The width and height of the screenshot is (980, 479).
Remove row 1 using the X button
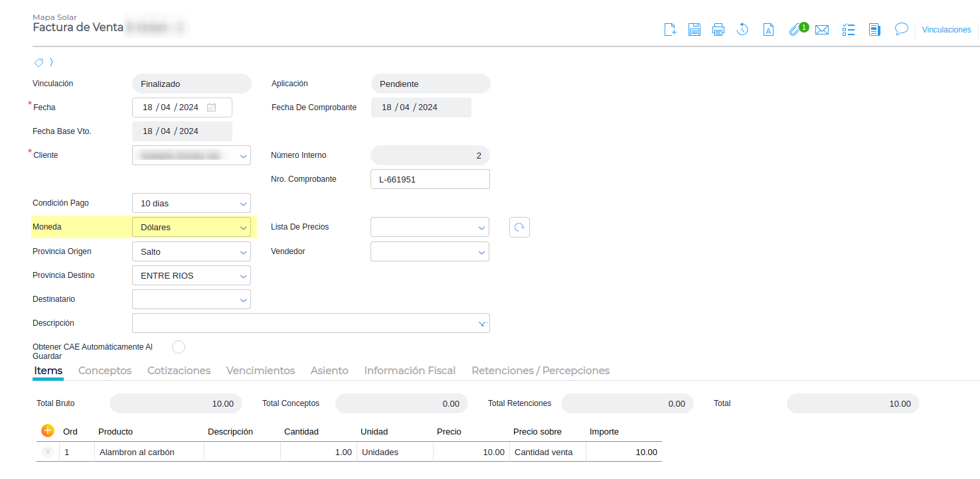tap(48, 452)
